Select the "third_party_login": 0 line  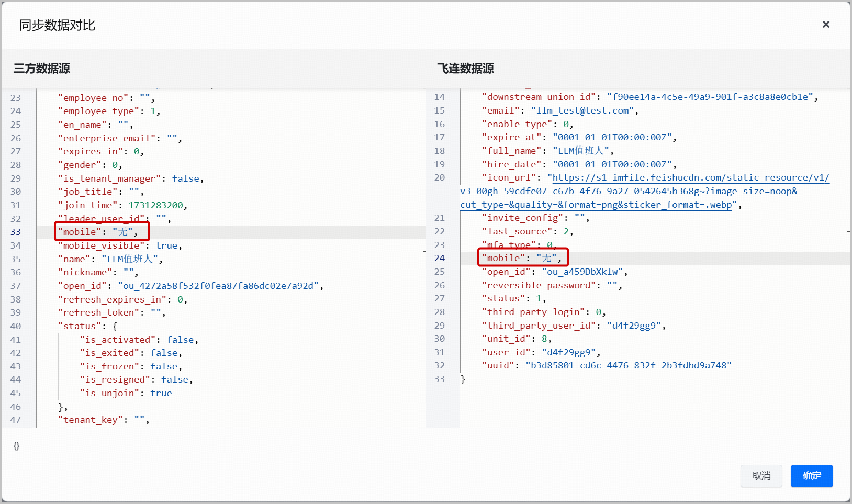tap(544, 312)
